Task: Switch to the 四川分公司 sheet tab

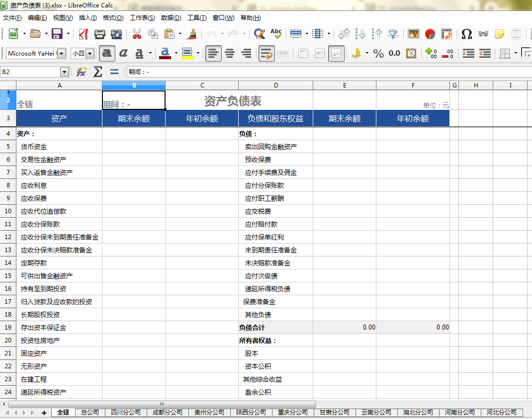Action: click(126, 413)
